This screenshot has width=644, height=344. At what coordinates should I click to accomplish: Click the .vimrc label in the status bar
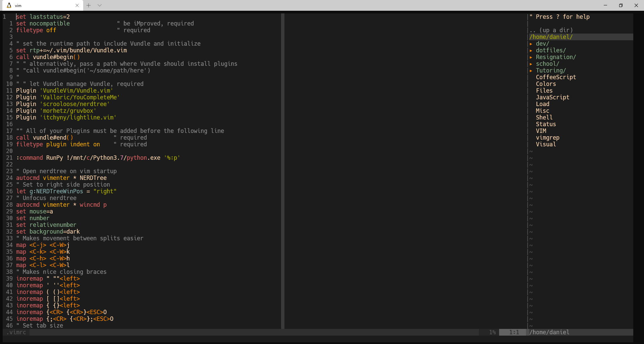(x=16, y=332)
